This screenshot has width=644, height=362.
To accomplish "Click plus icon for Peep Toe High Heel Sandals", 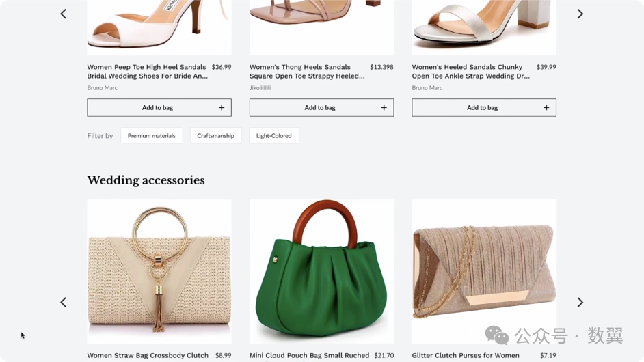I will 222,107.
